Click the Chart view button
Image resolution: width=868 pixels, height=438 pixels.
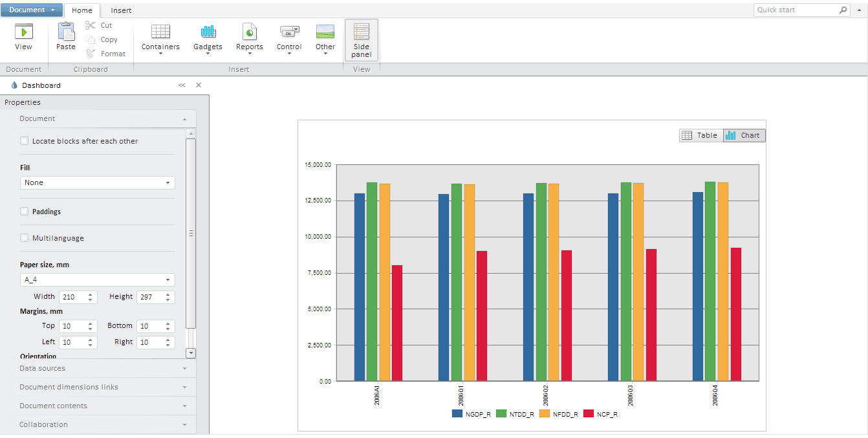pyautogui.click(x=744, y=135)
